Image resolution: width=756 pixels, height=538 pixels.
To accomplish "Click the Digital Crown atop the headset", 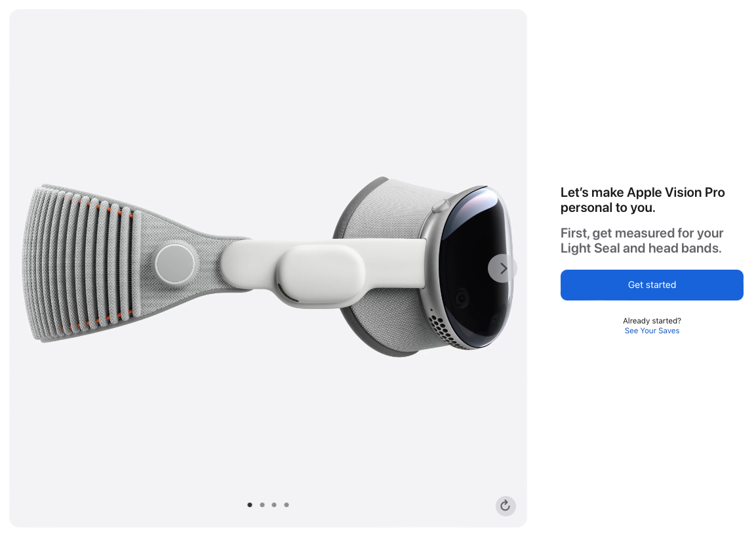I will 441,206.
